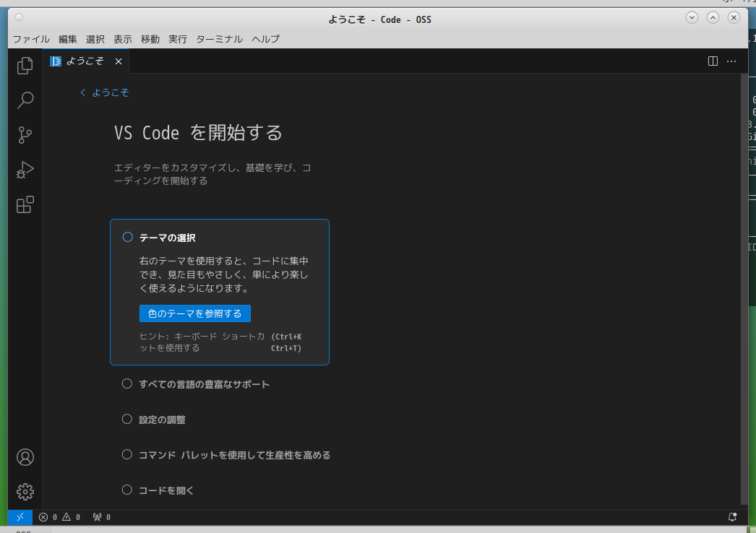Open the Manage gear icon
Screen dimensions: 756x533
click(25, 492)
